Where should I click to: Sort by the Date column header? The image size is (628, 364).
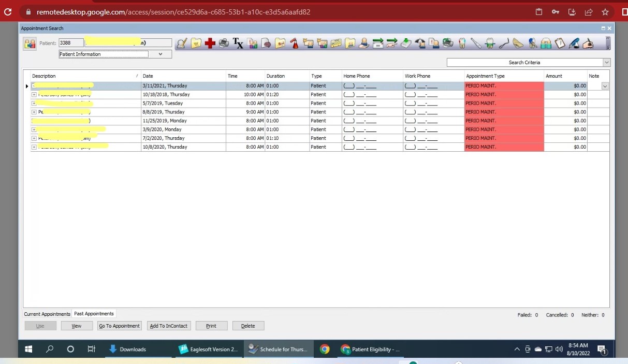coord(183,76)
